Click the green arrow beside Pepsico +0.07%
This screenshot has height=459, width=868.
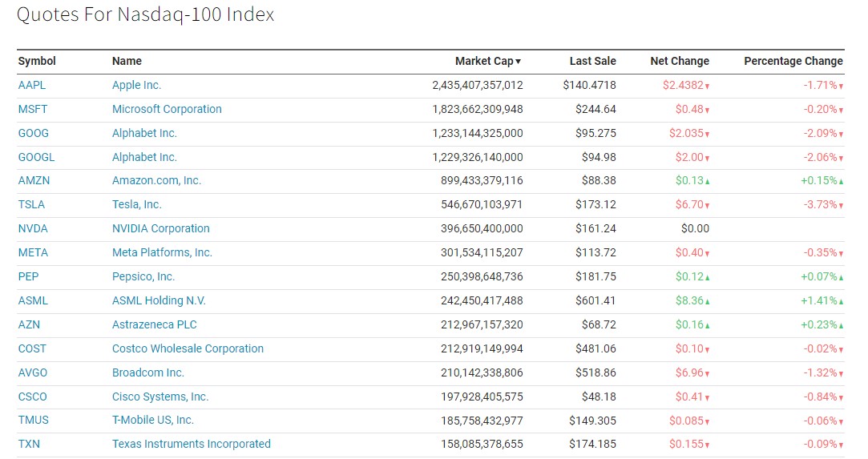(841, 278)
